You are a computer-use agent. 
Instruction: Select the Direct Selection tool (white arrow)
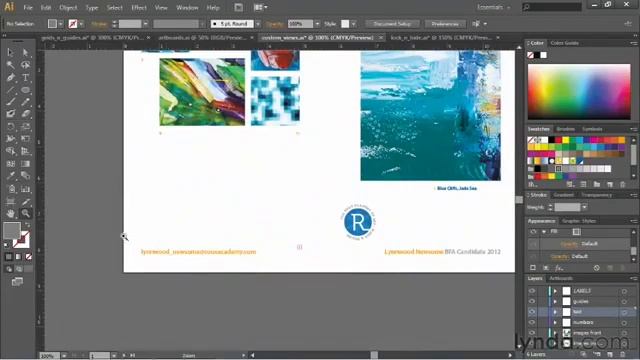pyautogui.click(x=25, y=52)
